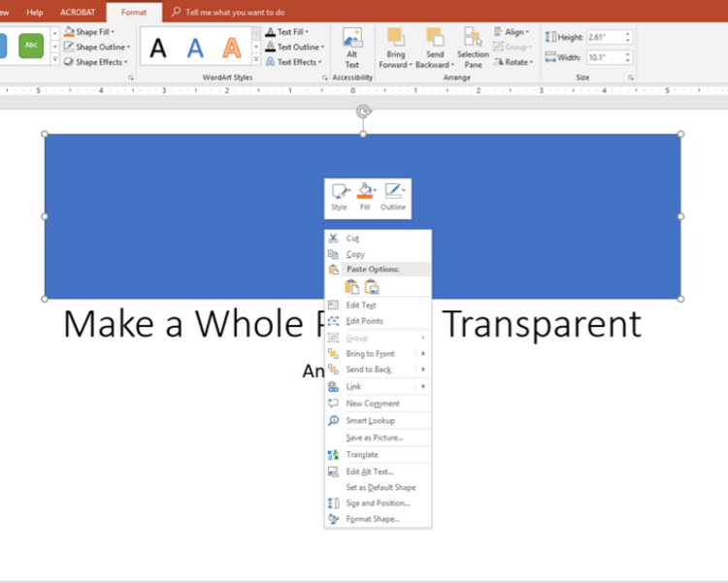Click the Outline pen in mini toolbar
The image size is (728, 583).
pos(392,191)
